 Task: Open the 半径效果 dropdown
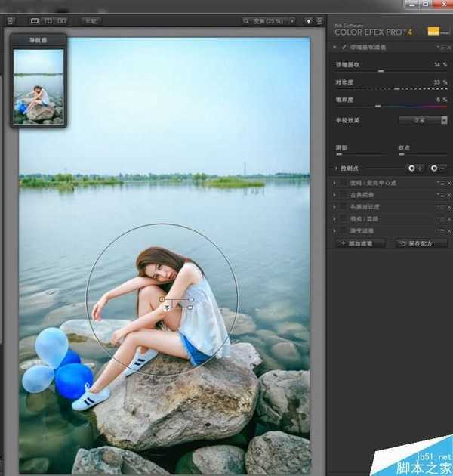[423, 120]
